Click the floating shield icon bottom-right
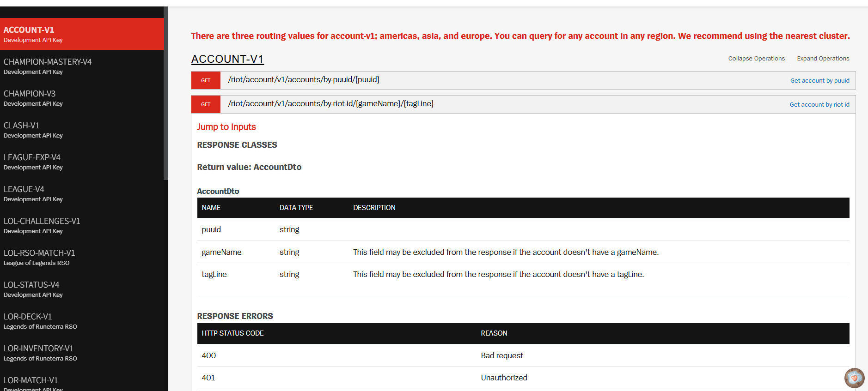This screenshot has width=868, height=391. (854, 378)
